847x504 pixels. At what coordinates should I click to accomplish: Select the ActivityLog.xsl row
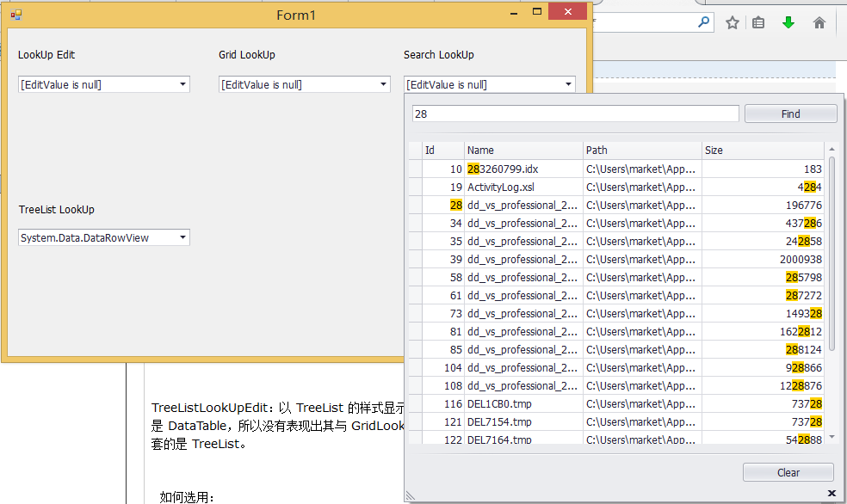[560, 187]
